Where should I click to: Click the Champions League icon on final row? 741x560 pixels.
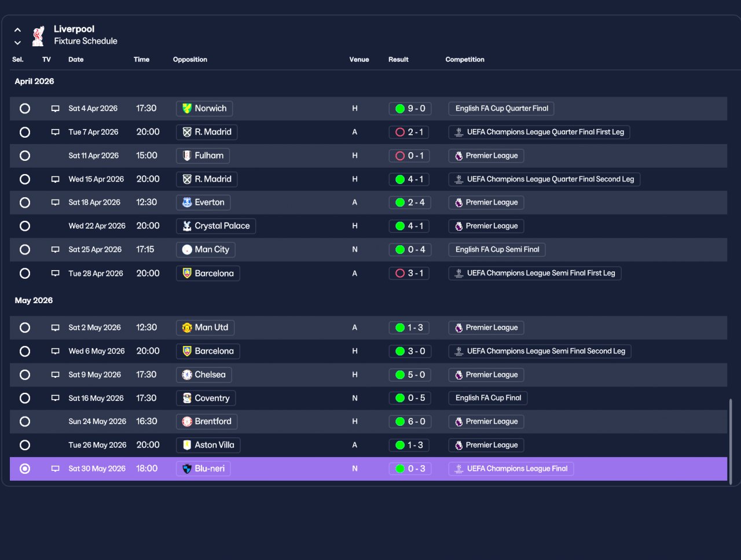point(458,469)
